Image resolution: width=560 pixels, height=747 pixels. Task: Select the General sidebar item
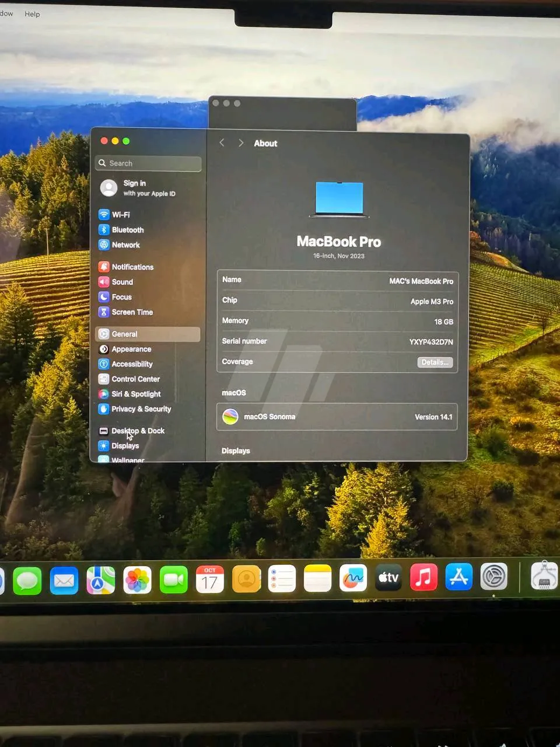(x=148, y=334)
